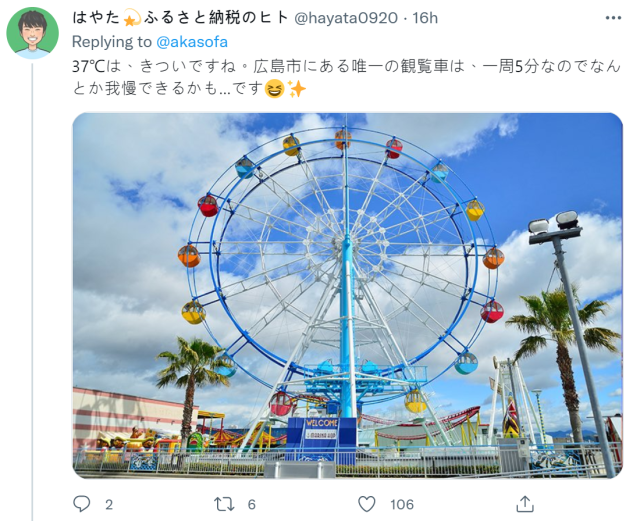Click the reply count 2
640x521 pixels.
tap(109, 505)
